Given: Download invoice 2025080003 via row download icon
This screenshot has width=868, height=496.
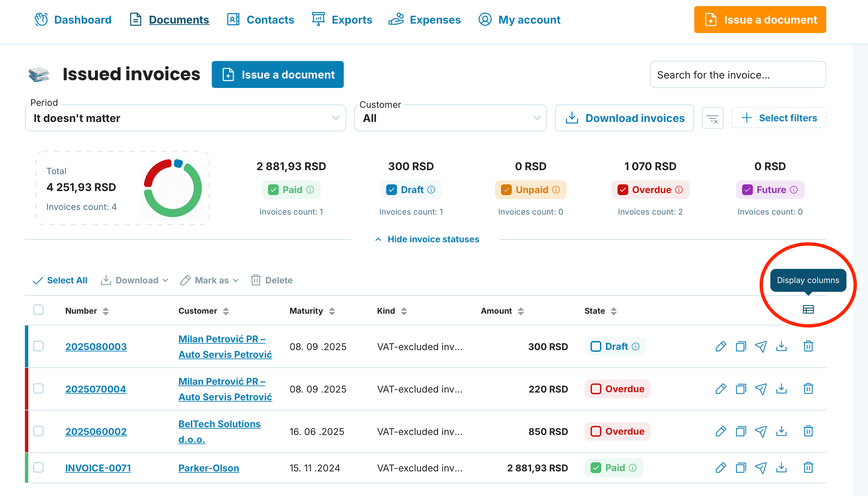Looking at the screenshot, I should tap(781, 346).
